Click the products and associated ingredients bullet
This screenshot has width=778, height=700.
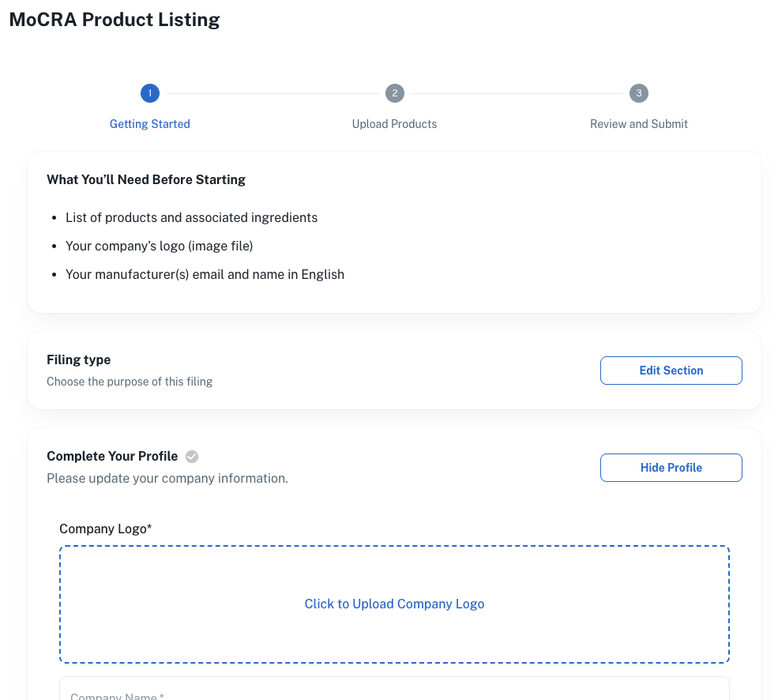[191, 218]
